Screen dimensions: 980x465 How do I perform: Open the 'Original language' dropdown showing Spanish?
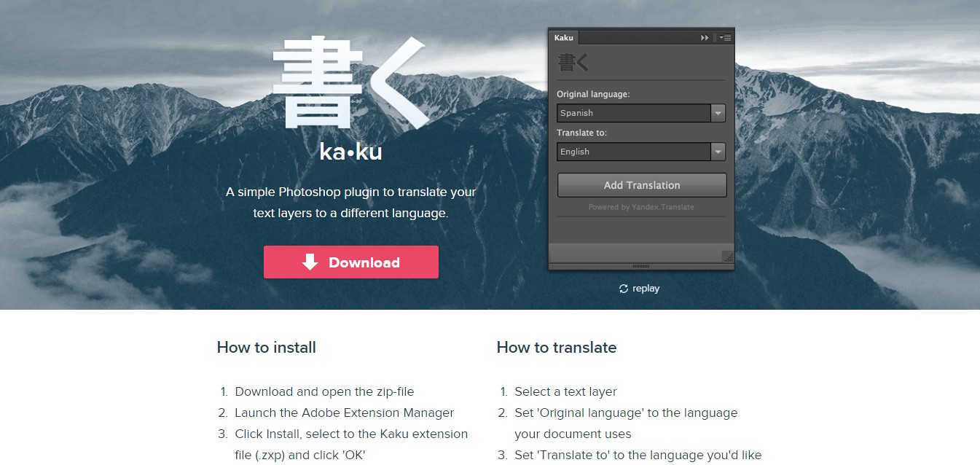635,113
